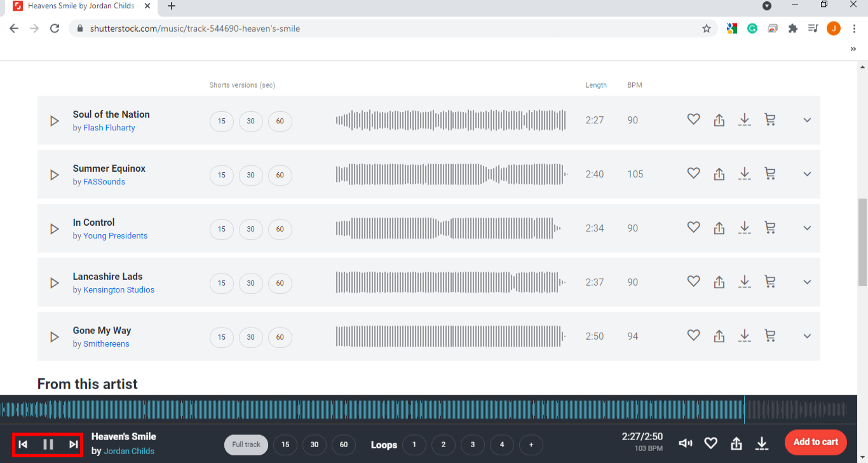Favorite Heaven's Smile in player bar

click(x=711, y=443)
